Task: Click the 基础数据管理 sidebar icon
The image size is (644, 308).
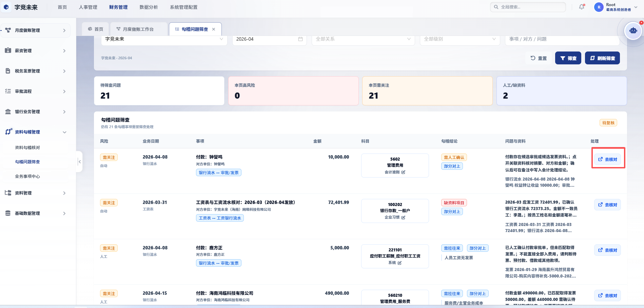Action: coord(8,213)
